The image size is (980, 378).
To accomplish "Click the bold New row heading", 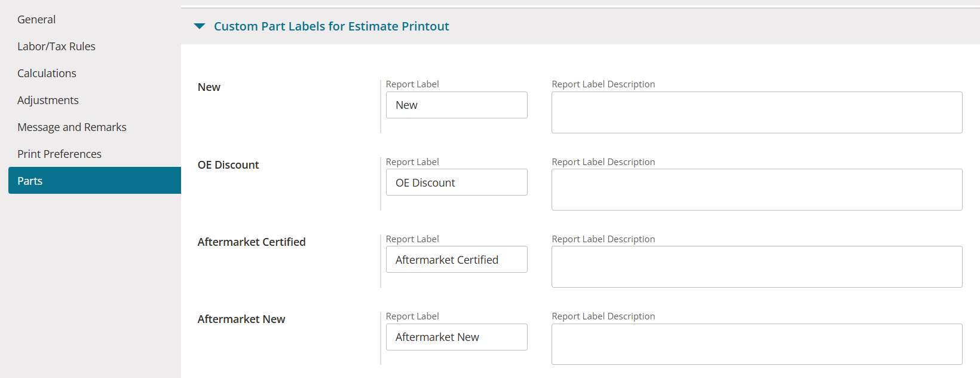I will click(209, 87).
